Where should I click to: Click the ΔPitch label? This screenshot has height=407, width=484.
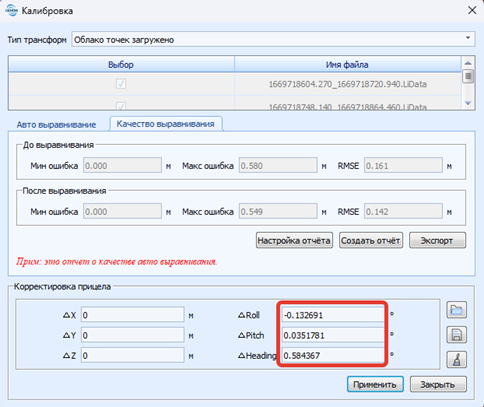tap(251, 335)
